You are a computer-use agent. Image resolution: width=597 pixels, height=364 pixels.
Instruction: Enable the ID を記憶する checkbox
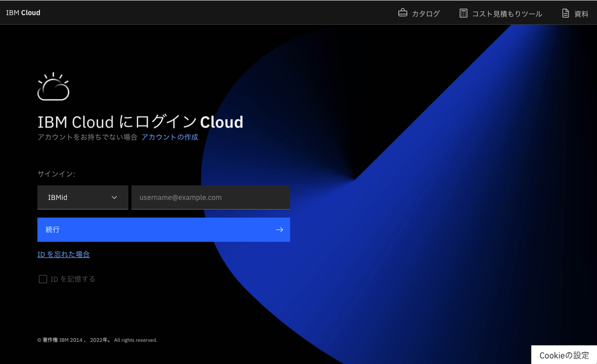coord(43,278)
